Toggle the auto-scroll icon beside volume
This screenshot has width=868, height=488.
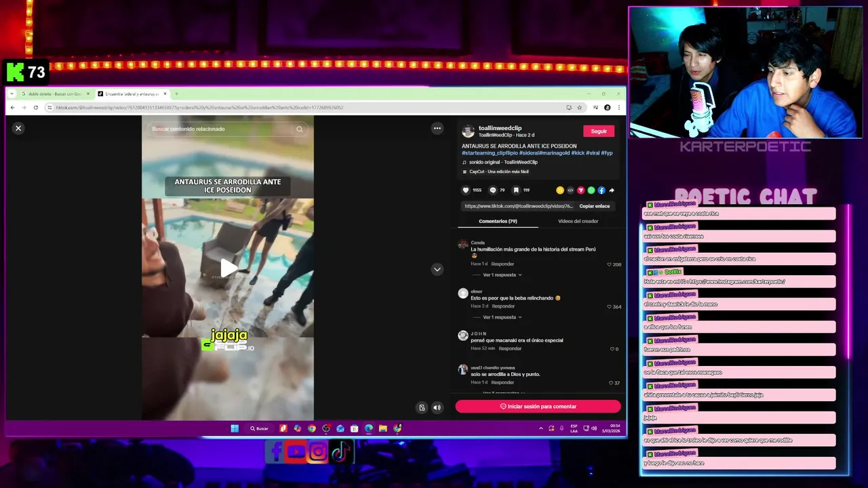pyautogui.click(x=422, y=407)
